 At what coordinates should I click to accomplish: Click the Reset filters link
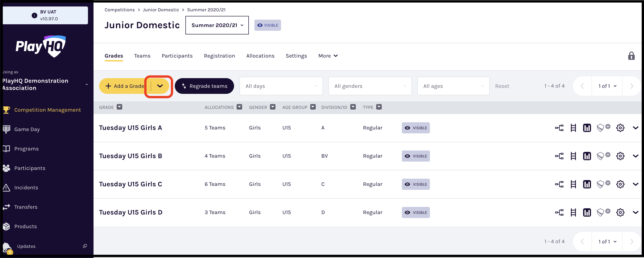pos(502,86)
